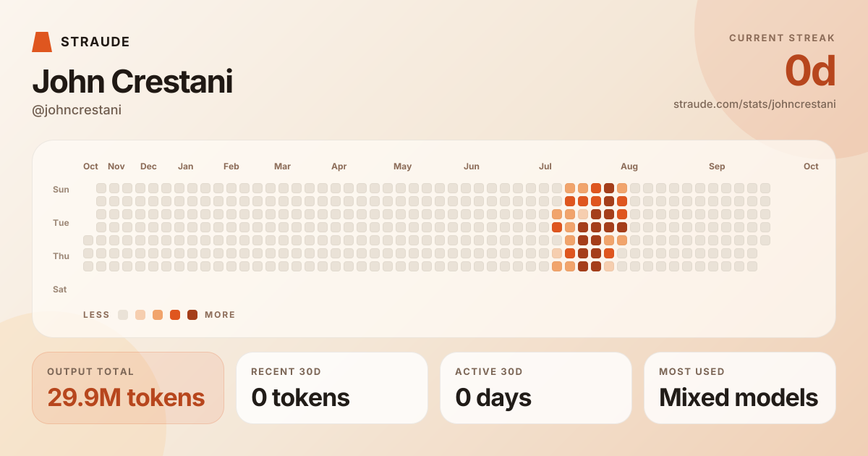The width and height of the screenshot is (868, 456).
Task: Click the lightest gray legend swatch
Action: (123, 315)
